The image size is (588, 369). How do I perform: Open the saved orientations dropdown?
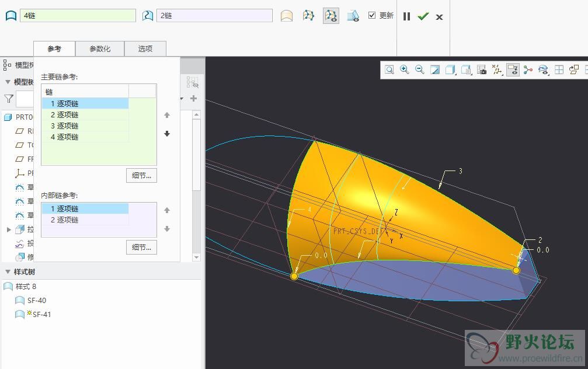tap(466, 69)
